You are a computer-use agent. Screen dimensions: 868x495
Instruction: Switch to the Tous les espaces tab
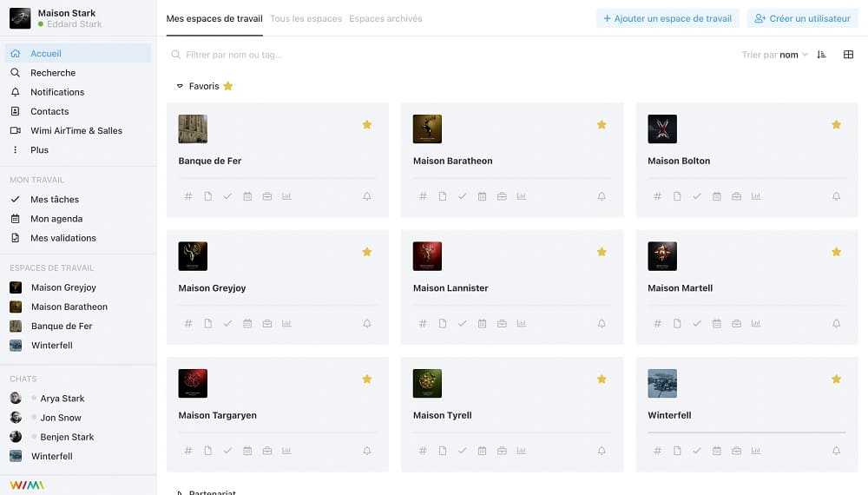[x=306, y=18]
